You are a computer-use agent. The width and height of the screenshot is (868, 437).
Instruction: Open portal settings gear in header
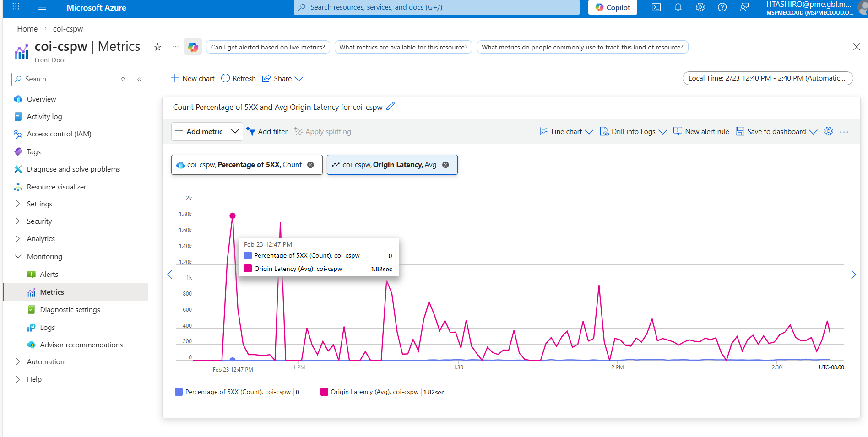coord(700,7)
